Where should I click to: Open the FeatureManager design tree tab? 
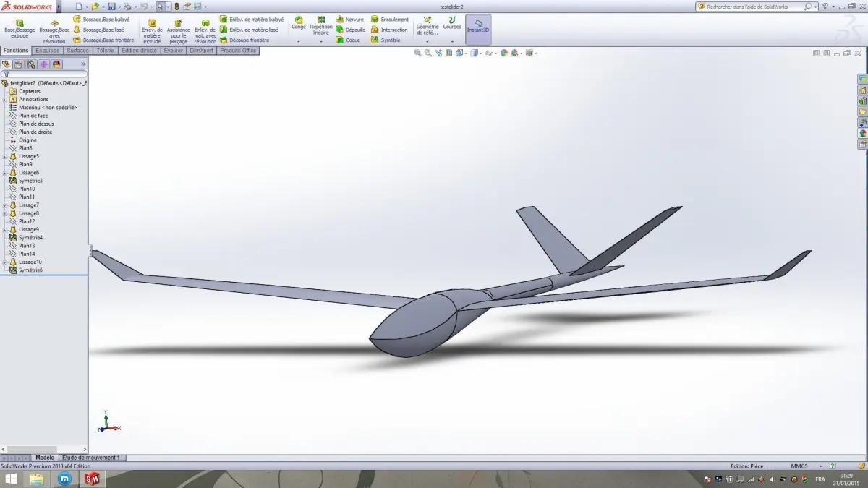click(x=7, y=64)
